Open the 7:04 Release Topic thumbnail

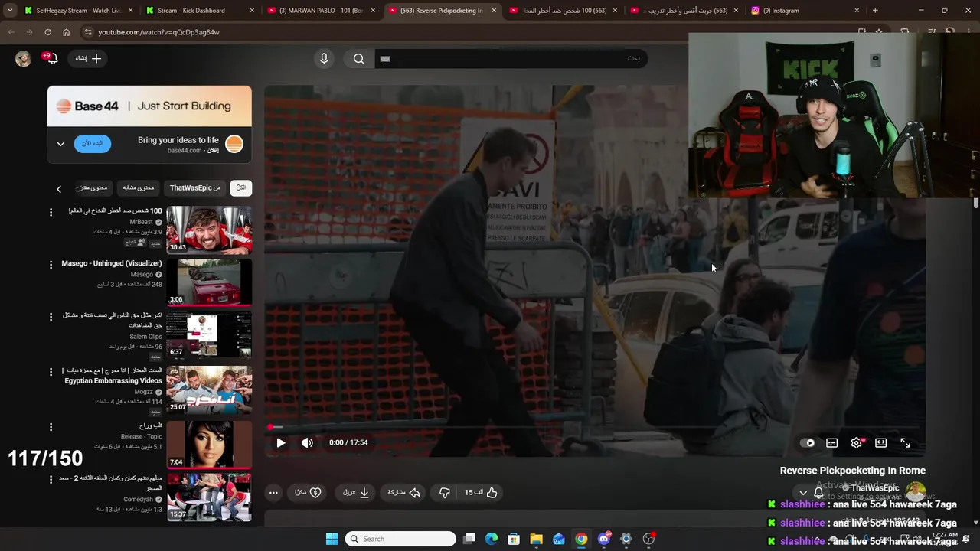209,444
